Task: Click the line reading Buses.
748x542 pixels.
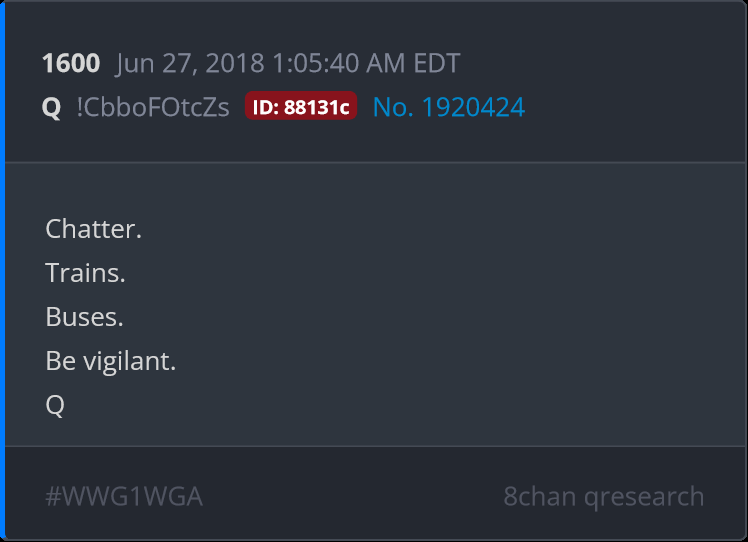Action: [84, 317]
